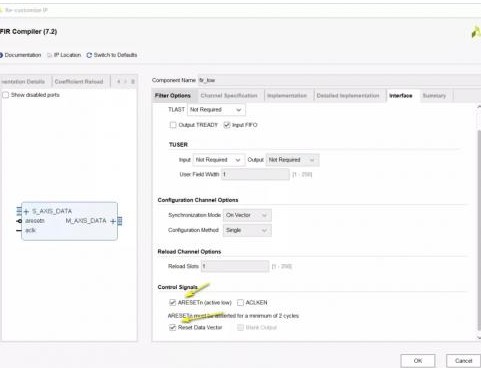Open the Detailed Implementation tab
This screenshot has height=368, width=481.
348,96
